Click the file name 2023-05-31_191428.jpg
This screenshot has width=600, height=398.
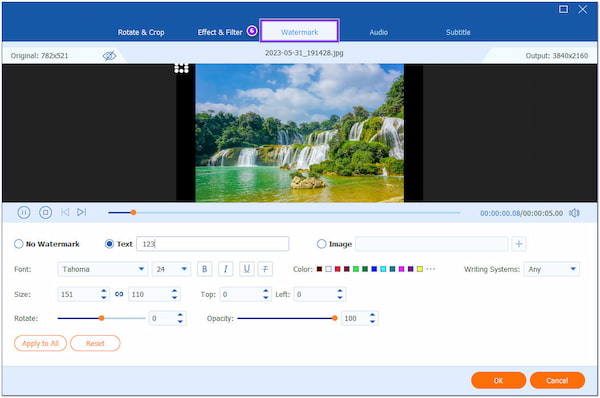click(304, 53)
